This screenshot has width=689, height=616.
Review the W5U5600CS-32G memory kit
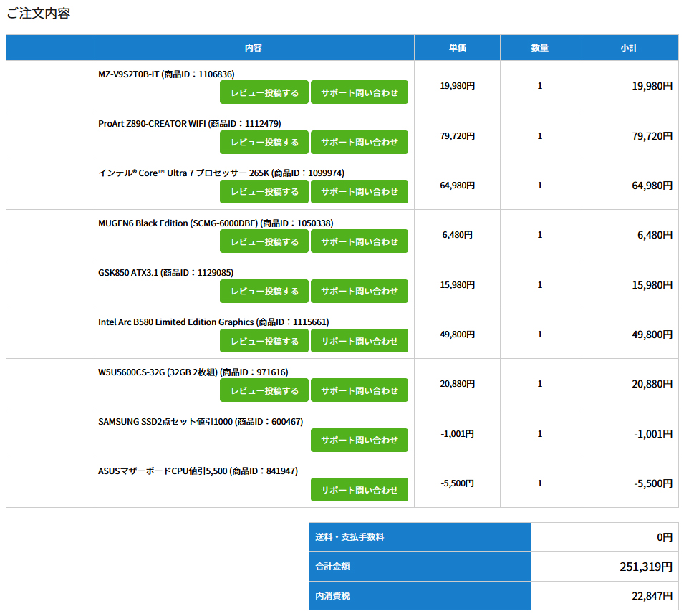tap(264, 390)
